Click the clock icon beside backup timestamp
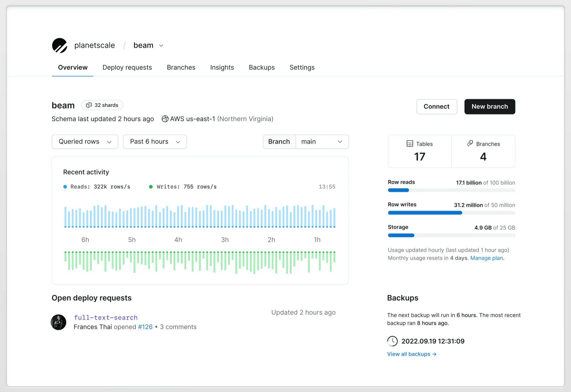Screen dimensions: 571x392 coord(393,341)
